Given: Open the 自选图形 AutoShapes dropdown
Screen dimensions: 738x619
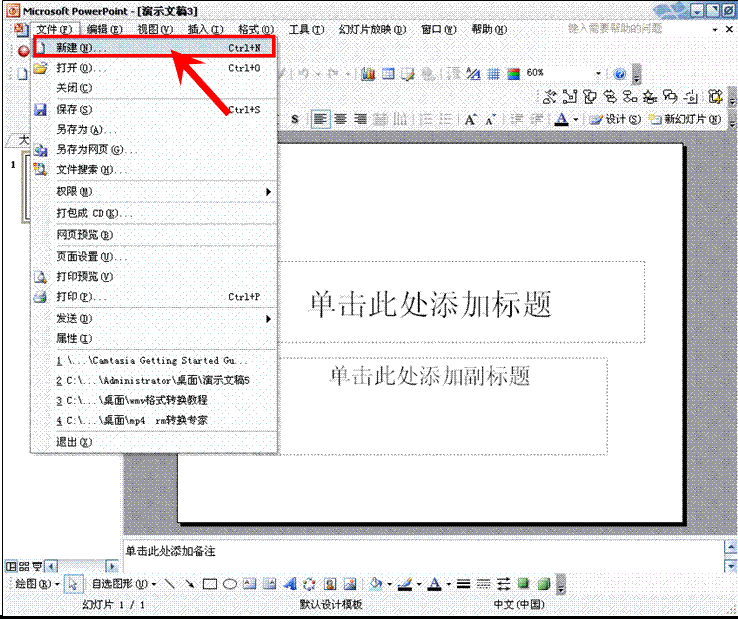Looking at the screenshot, I should [x=124, y=584].
